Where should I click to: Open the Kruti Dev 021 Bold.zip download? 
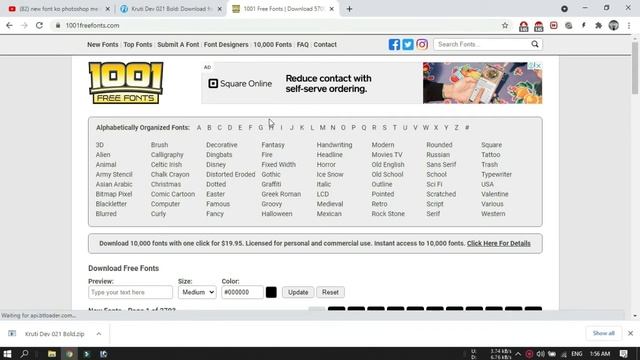tap(54, 333)
